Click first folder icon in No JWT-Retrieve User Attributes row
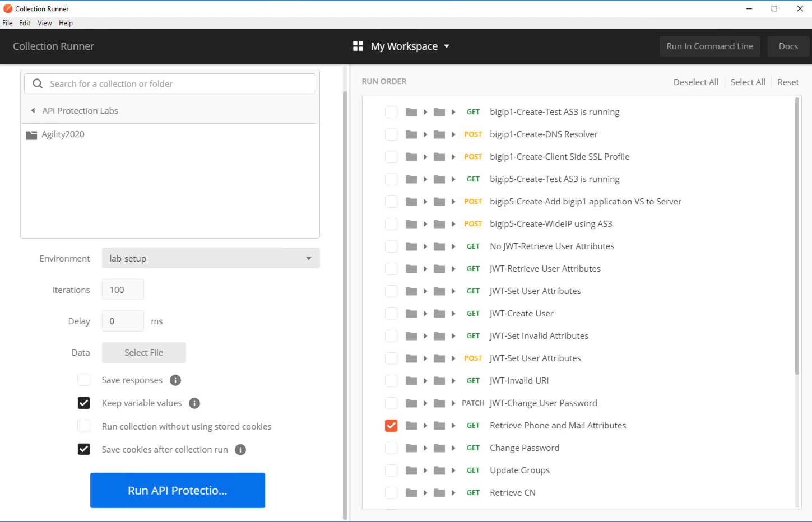The height and width of the screenshot is (522, 812). coord(411,246)
